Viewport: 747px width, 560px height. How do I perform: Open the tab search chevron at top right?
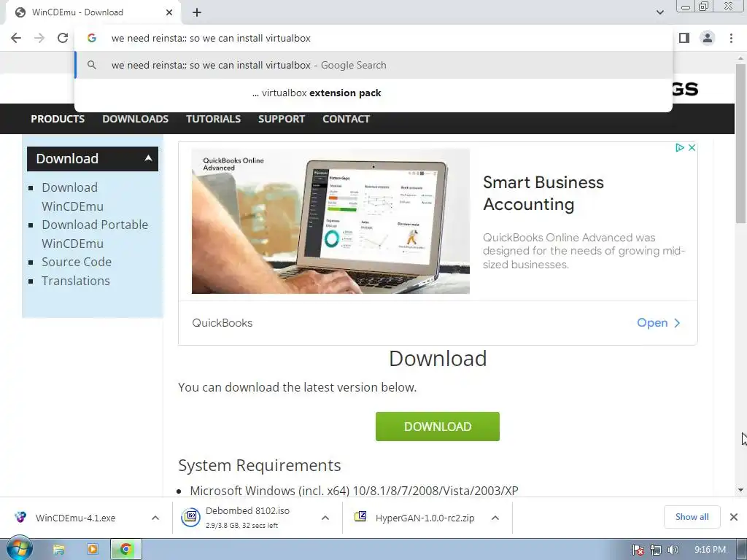pyautogui.click(x=659, y=12)
